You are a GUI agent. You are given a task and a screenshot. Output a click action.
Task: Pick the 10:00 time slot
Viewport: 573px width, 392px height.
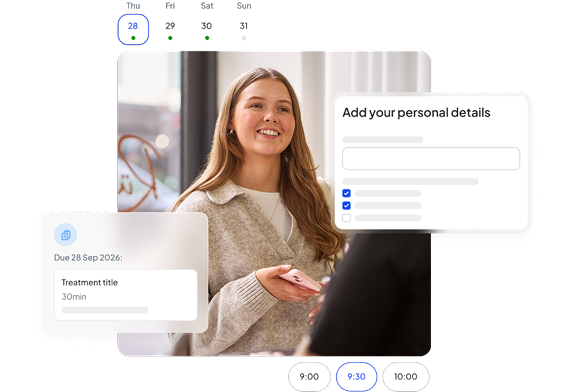pyautogui.click(x=405, y=377)
